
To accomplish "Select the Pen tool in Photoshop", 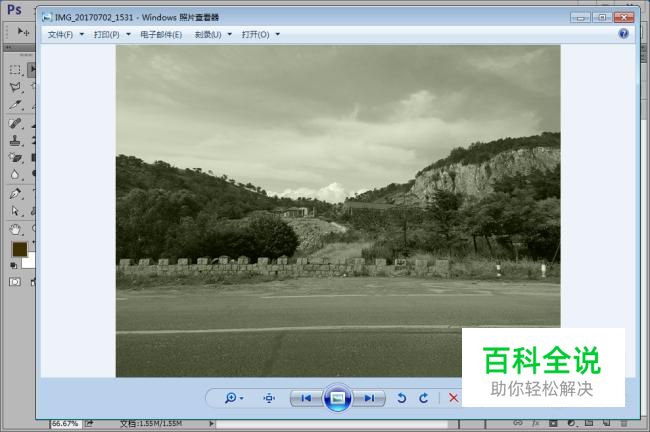I will click(x=15, y=194).
